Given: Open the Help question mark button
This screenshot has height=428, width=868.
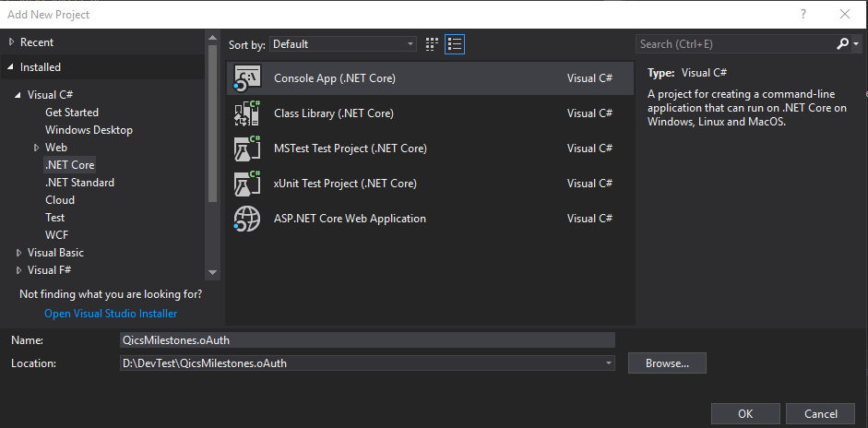Looking at the screenshot, I should (x=803, y=15).
